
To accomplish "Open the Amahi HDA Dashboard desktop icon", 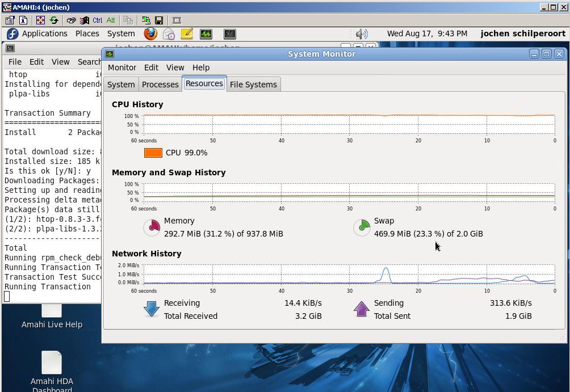I will click(x=52, y=371).
